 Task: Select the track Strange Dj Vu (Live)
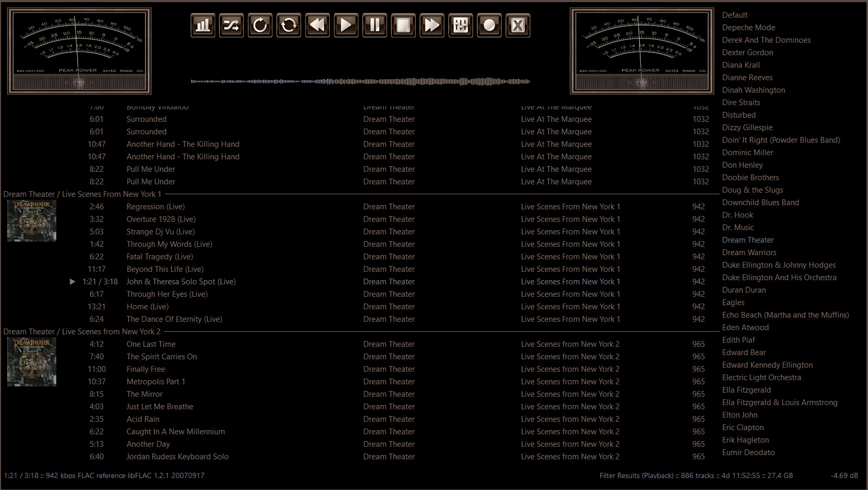160,232
